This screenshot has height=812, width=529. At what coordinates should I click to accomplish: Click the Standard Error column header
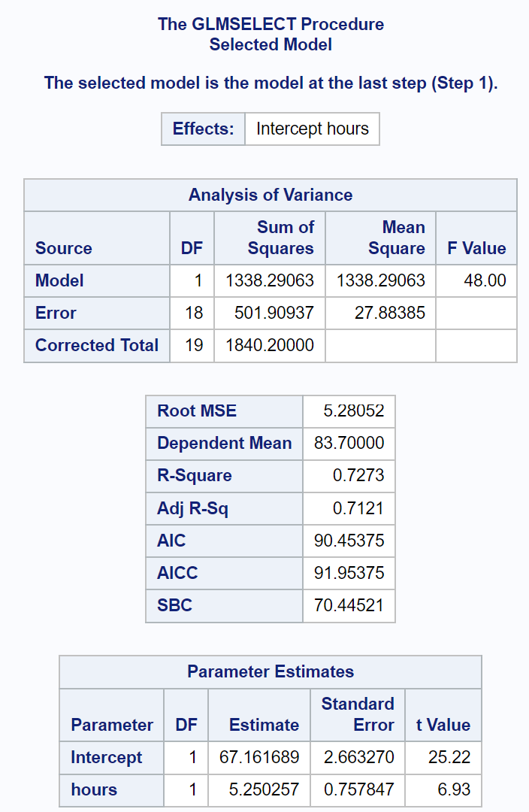click(x=358, y=715)
